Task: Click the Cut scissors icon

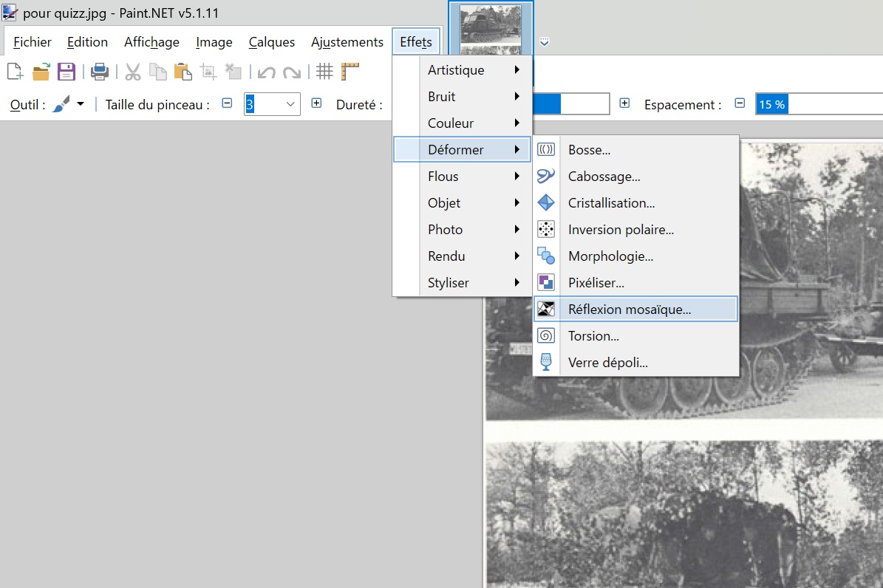Action: tap(133, 72)
